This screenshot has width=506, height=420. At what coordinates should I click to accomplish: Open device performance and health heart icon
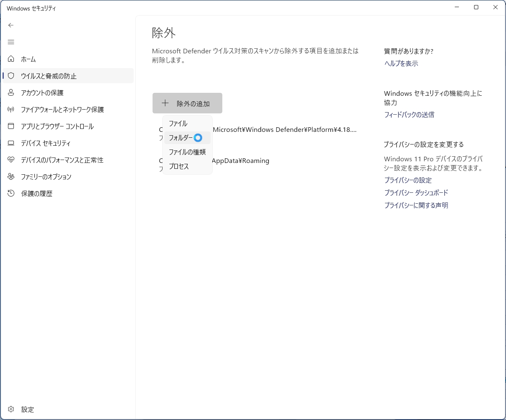coord(11,160)
